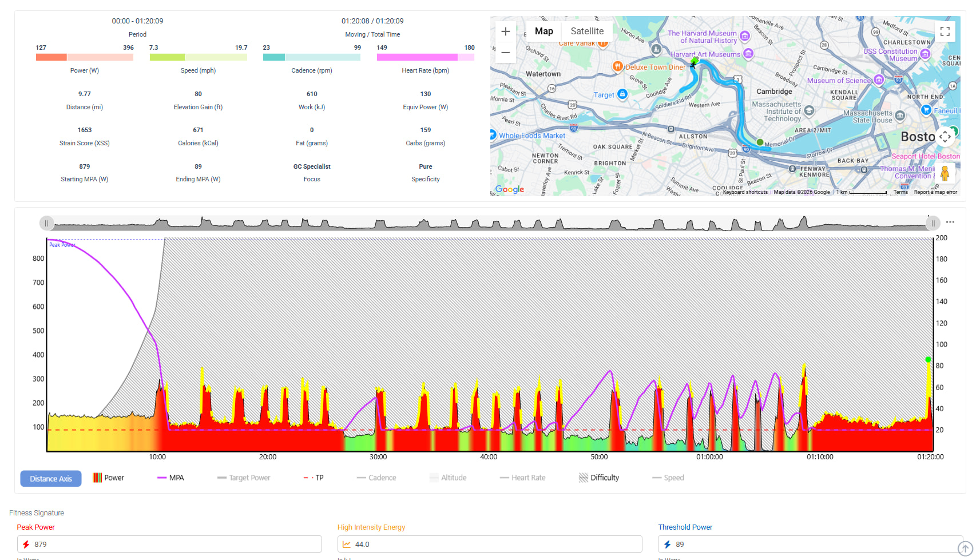Select the Map view tab
The height and width of the screenshot is (560, 980).
click(x=543, y=31)
